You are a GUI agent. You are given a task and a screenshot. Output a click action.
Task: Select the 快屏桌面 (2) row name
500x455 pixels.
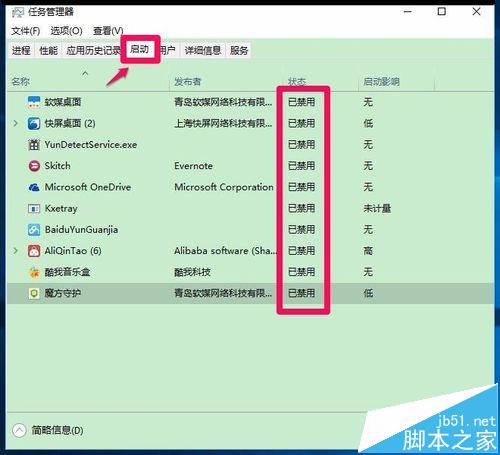pyautogui.click(x=70, y=123)
